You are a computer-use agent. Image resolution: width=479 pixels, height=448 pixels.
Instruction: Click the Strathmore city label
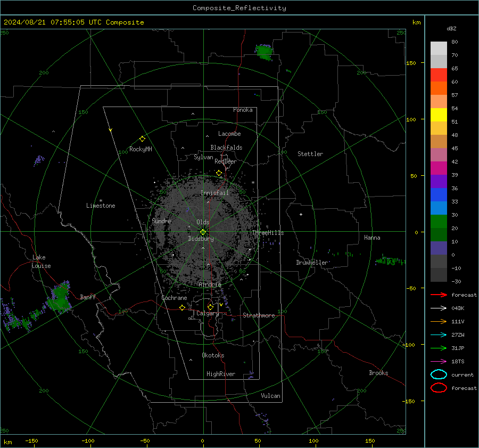(x=259, y=315)
